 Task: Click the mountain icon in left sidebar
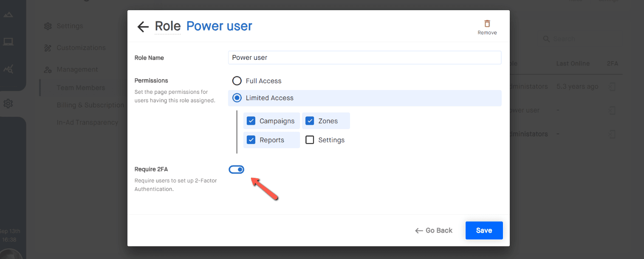[x=8, y=15]
